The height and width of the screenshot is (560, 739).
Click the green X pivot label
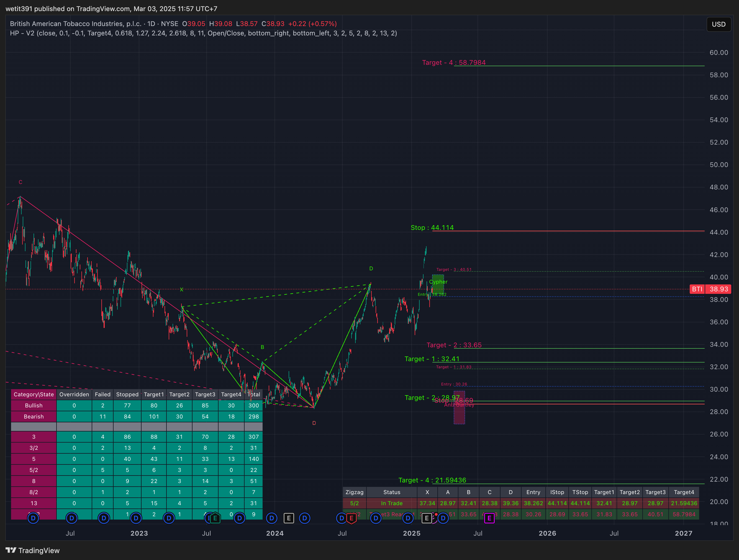coord(181,290)
